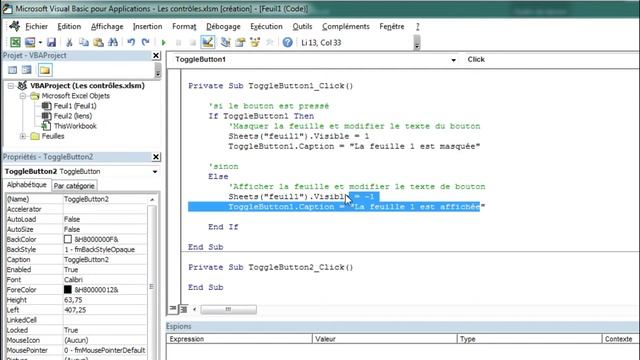Click View Code icon in the Project pane
Screen dimensions: 640x360
pyautogui.click(x=13, y=70)
